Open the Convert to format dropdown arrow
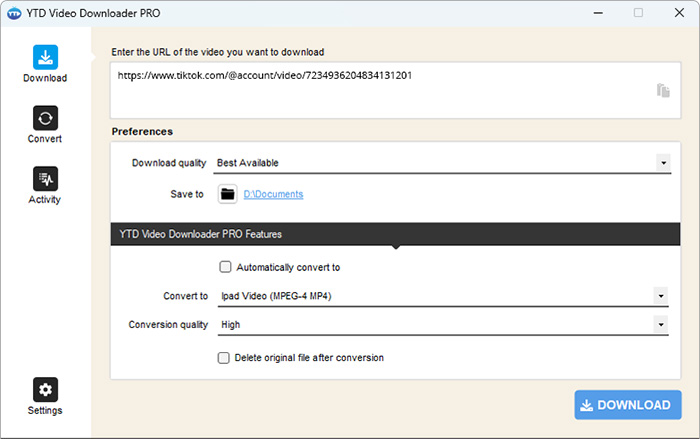Viewport: 700px width, 439px height. (661, 296)
